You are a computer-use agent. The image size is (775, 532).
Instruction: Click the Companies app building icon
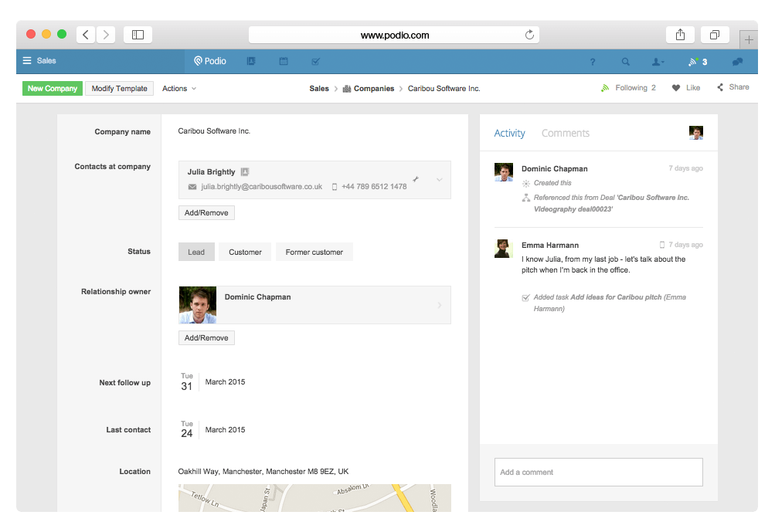347,89
